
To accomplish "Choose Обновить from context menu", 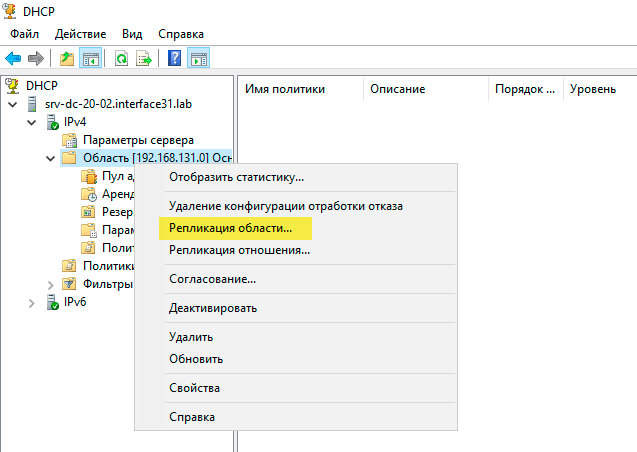I will (x=296, y=359).
